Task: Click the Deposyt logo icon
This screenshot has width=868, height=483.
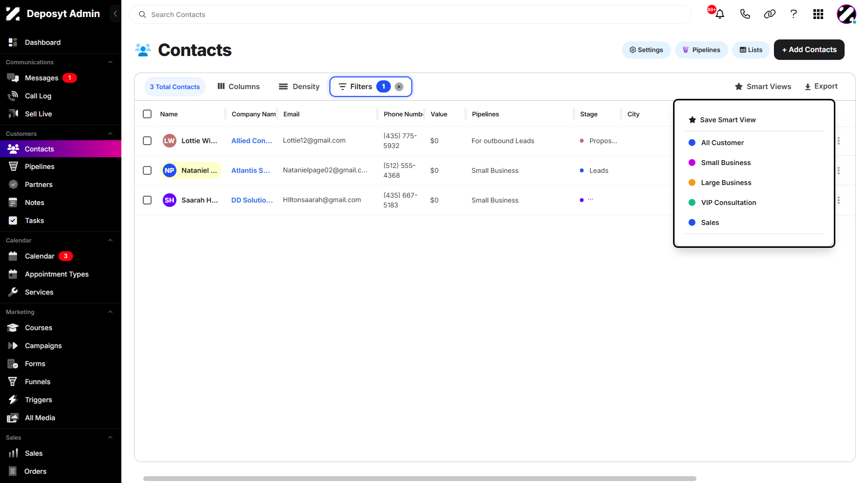Action: coord(13,14)
